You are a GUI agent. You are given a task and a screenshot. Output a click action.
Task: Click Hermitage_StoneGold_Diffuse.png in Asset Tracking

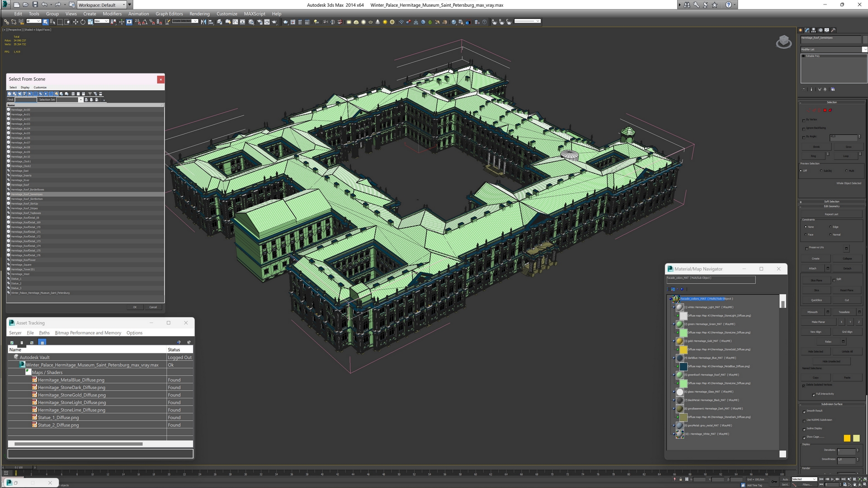tap(72, 395)
